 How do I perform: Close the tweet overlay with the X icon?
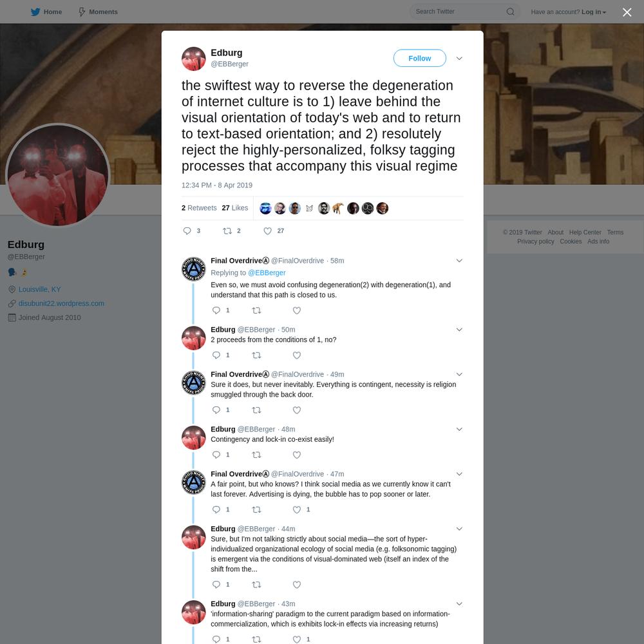627,12
